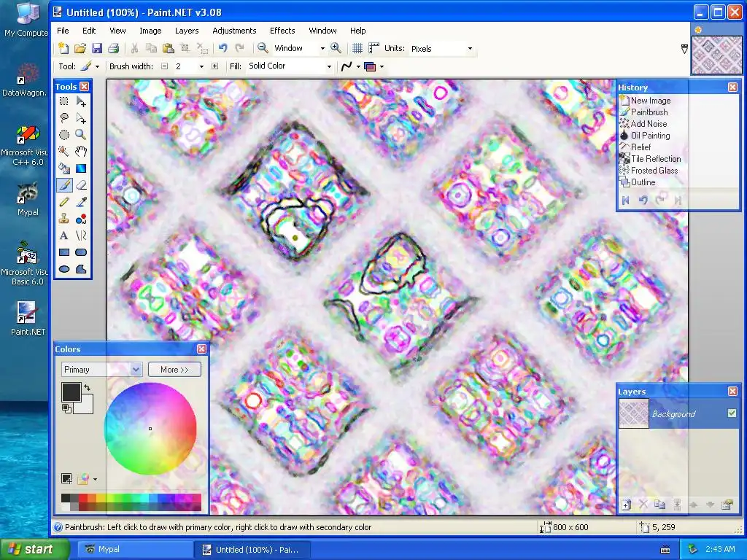Viewport: 747px width, 560px height.
Task: Open layer properties in Layers panel
Action: tap(727, 505)
